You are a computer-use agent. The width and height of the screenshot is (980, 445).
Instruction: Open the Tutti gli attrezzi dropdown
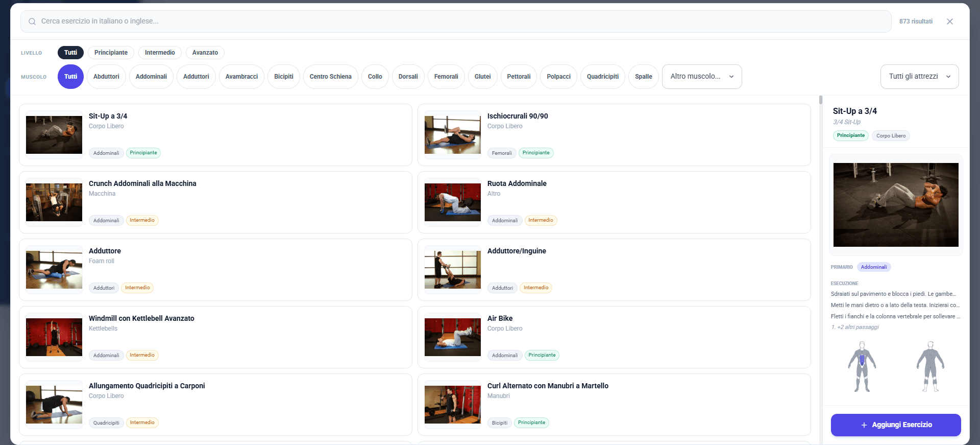[919, 77]
